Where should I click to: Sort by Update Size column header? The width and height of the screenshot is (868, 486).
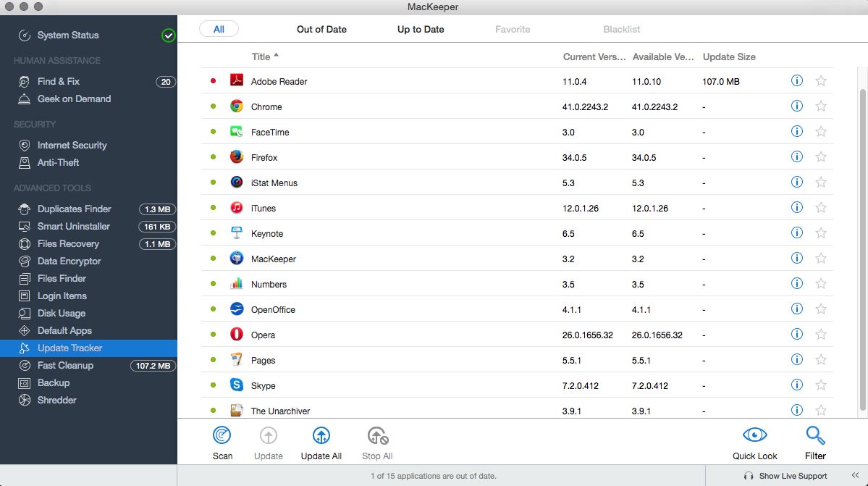click(729, 56)
